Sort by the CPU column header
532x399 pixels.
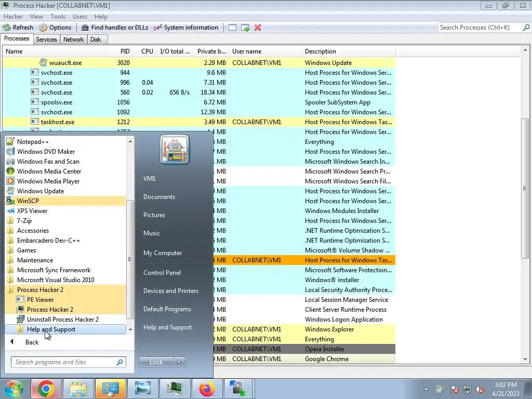(145, 51)
